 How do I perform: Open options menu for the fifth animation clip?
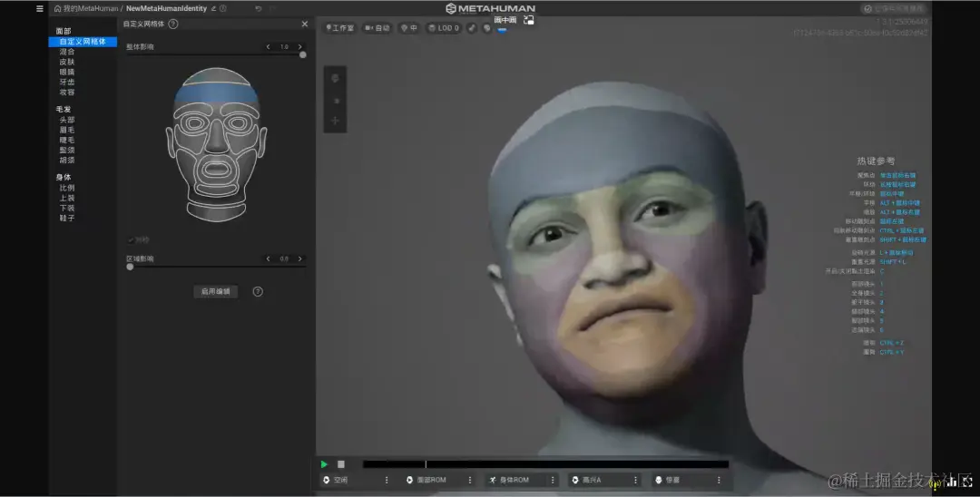coord(719,480)
